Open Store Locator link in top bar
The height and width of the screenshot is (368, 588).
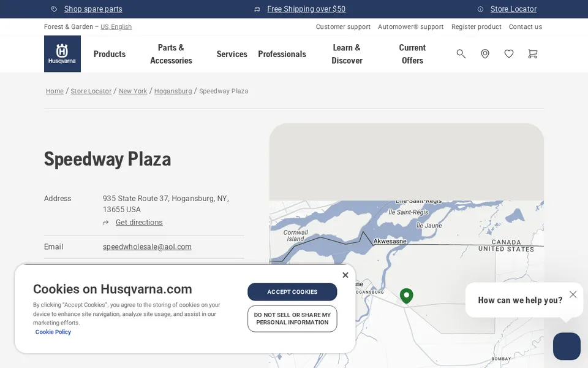[x=513, y=9]
